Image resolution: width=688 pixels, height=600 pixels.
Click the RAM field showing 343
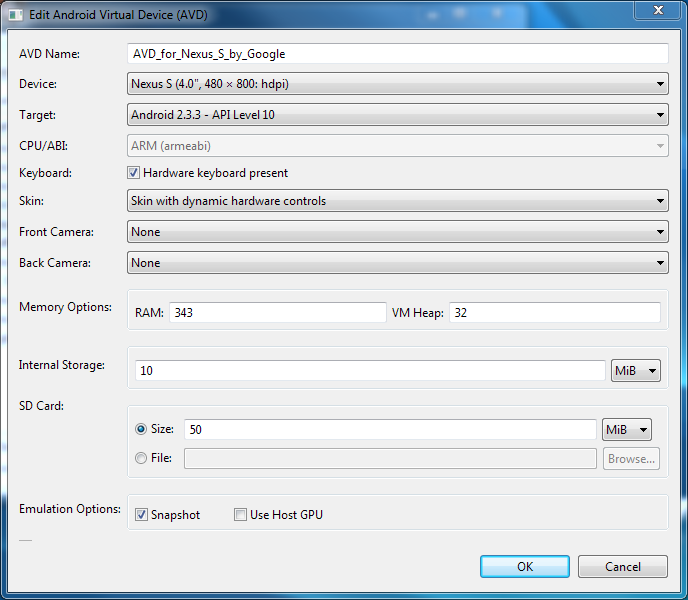pyautogui.click(x=278, y=313)
